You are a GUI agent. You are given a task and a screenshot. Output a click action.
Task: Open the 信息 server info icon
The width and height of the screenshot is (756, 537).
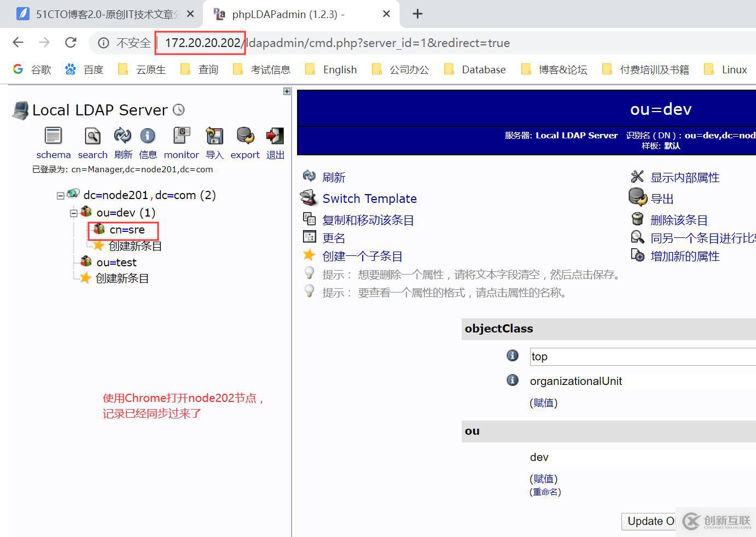[148, 136]
